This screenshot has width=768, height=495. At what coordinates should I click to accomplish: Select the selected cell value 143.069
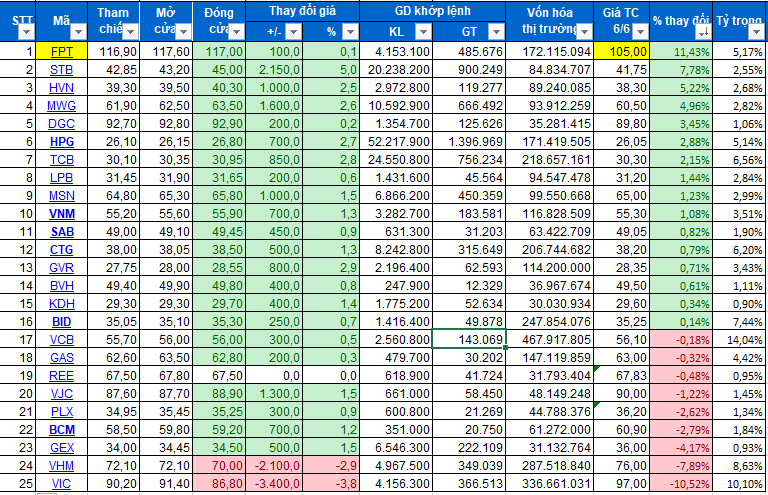coord(469,340)
